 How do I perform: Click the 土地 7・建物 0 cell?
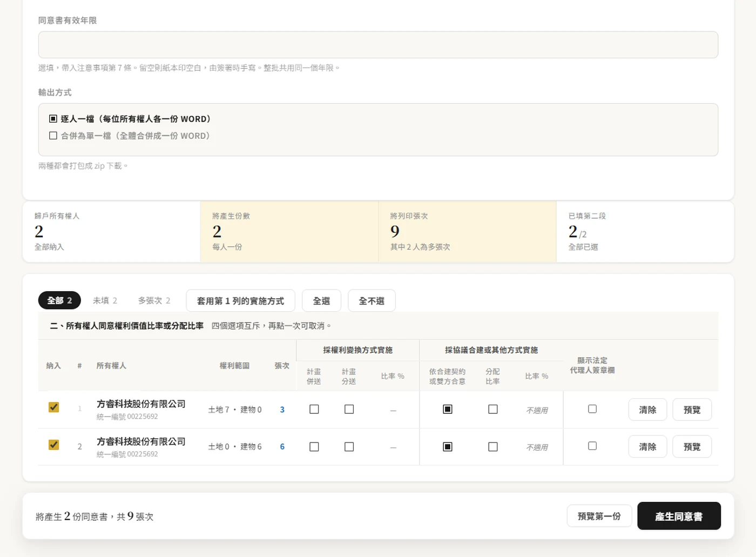click(235, 410)
